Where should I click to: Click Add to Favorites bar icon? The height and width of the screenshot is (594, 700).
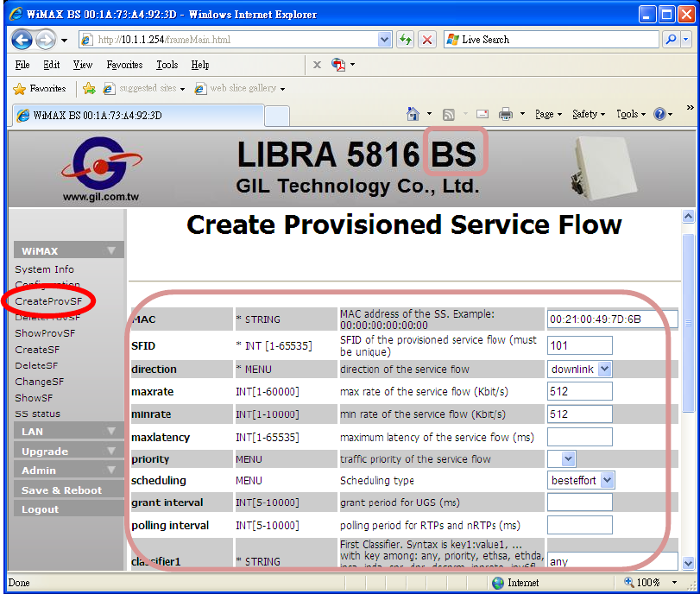(x=89, y=88)
